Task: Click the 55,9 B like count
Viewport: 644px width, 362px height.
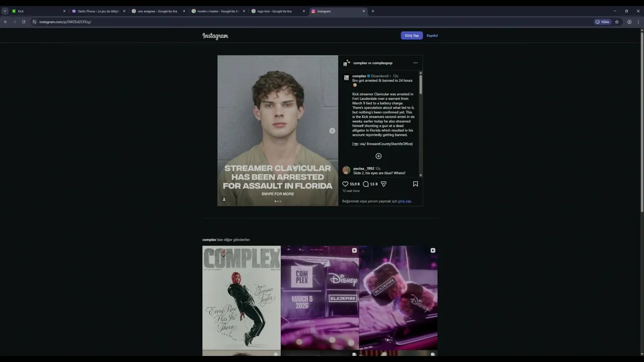Action: click(355, 184)
